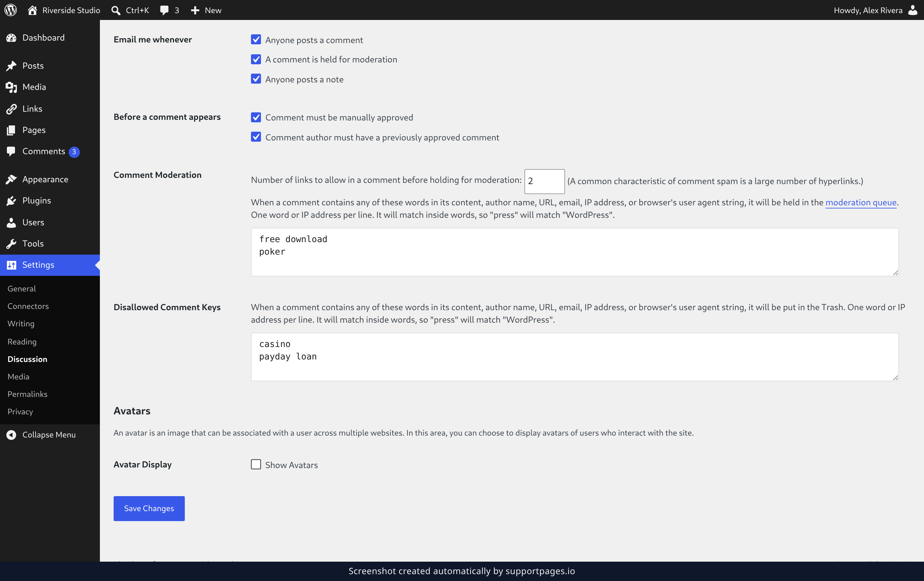Click the WordPress logo icon
The width and height of the screenshot is (924, 581).
point(11,10)
